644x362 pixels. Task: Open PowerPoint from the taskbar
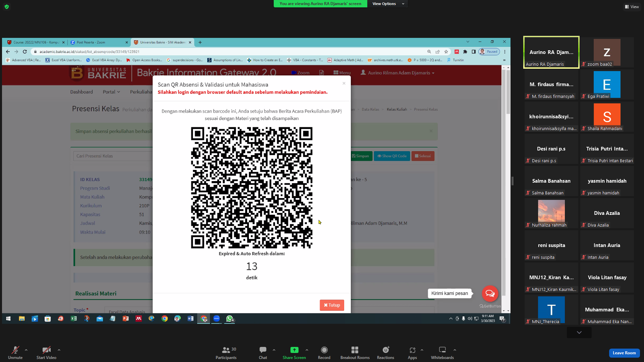[x=126, y=319]
